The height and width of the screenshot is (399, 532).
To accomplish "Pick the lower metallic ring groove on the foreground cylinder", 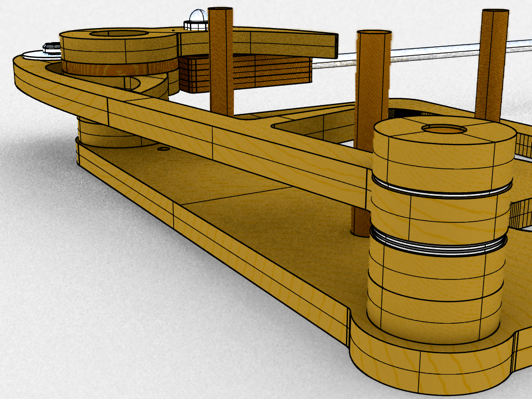I will click(x=438, y=243).
